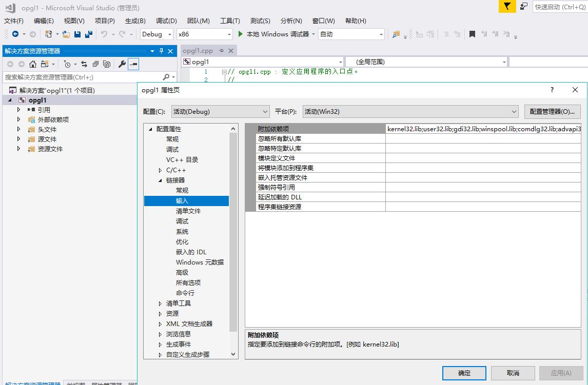Click the send feedback person icon
Screen dimensions: 588x385
pyautogui.click(x=523, y=6)
